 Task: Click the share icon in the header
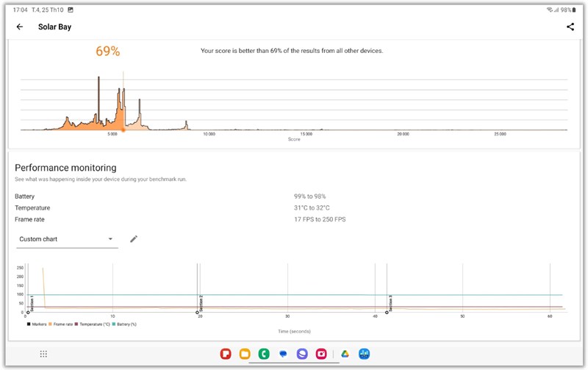coord(570,27)
